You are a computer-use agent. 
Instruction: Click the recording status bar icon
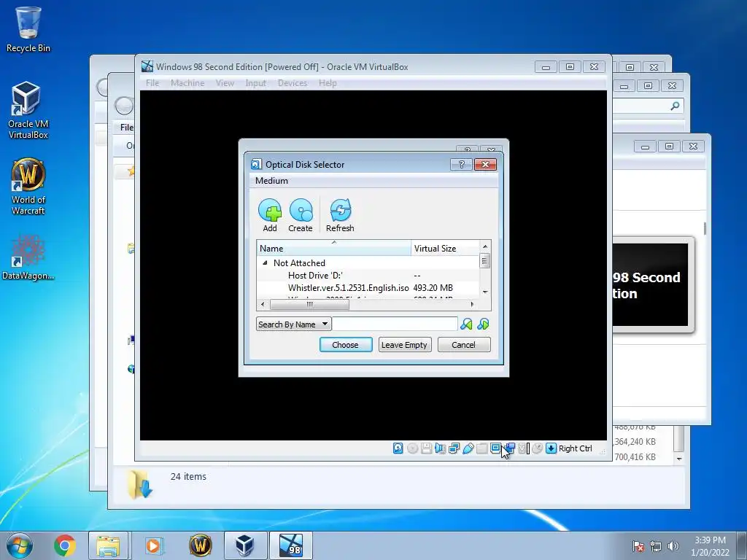[x=509, y=448]
